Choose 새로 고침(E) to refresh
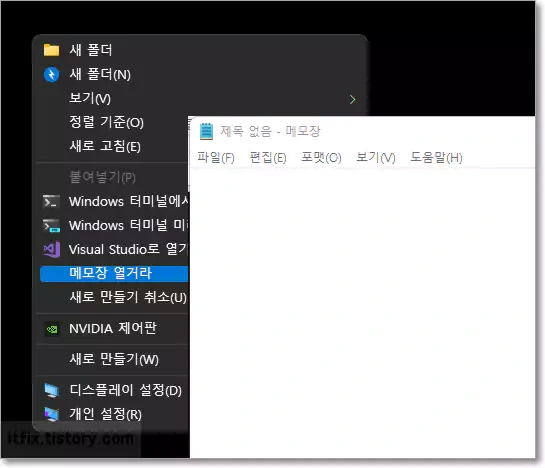The image size is (545, 468). click(x=114, y=146)
